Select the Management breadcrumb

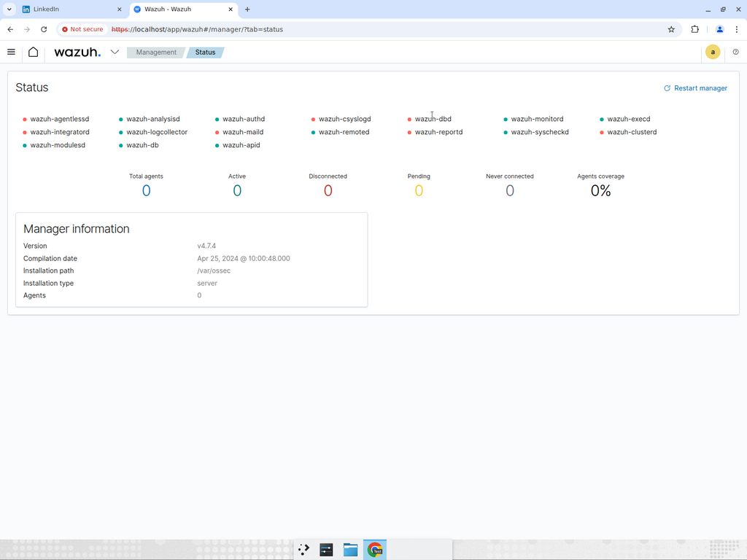pyautogui.click(x=156, y=52)
